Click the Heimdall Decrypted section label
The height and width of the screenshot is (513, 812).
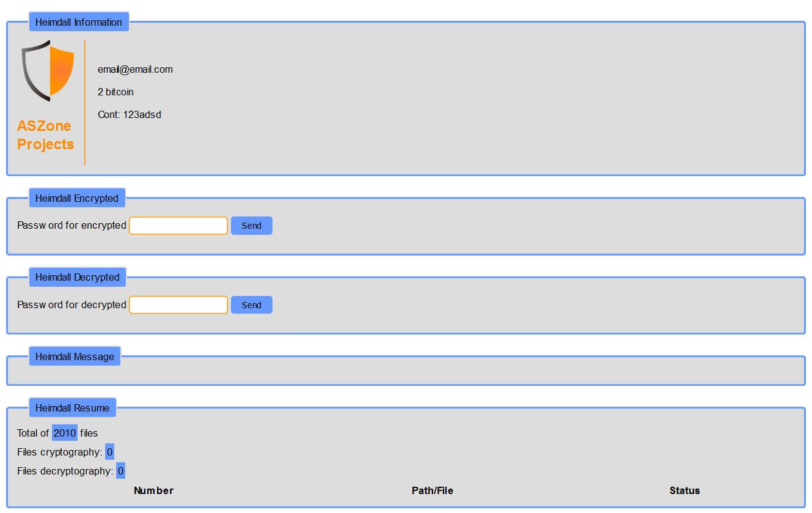78,277
